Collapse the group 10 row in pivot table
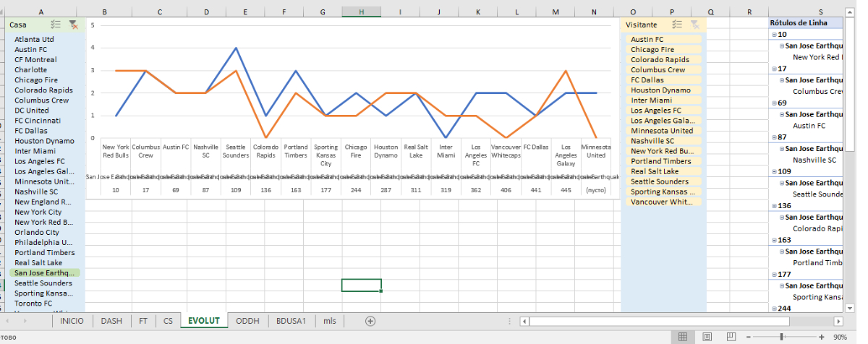868x344 pixels. (x=774, y=35)
